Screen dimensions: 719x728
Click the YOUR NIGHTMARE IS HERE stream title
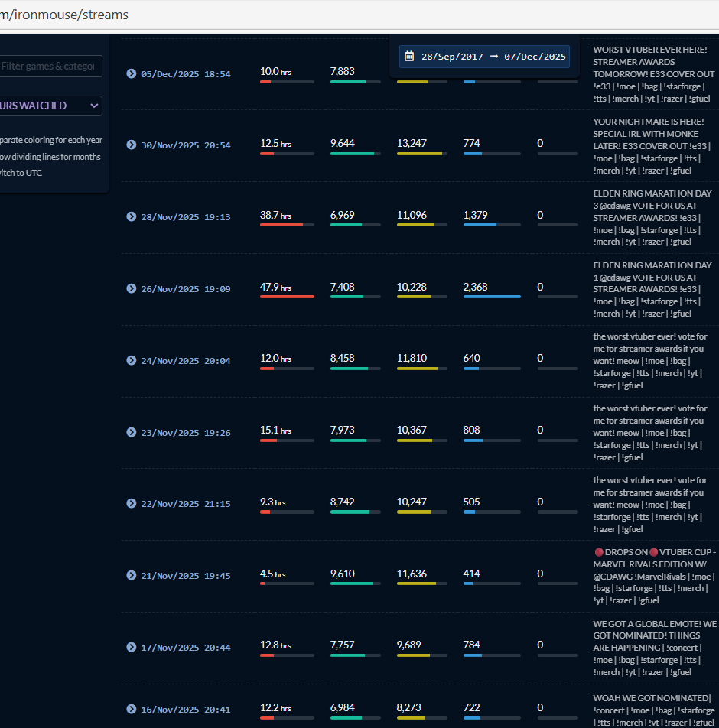pos(652,146)
